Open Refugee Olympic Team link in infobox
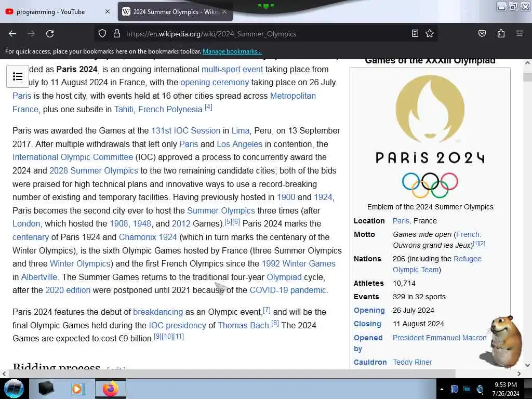This screenshot has height=399, width=532. click(437, 264)
